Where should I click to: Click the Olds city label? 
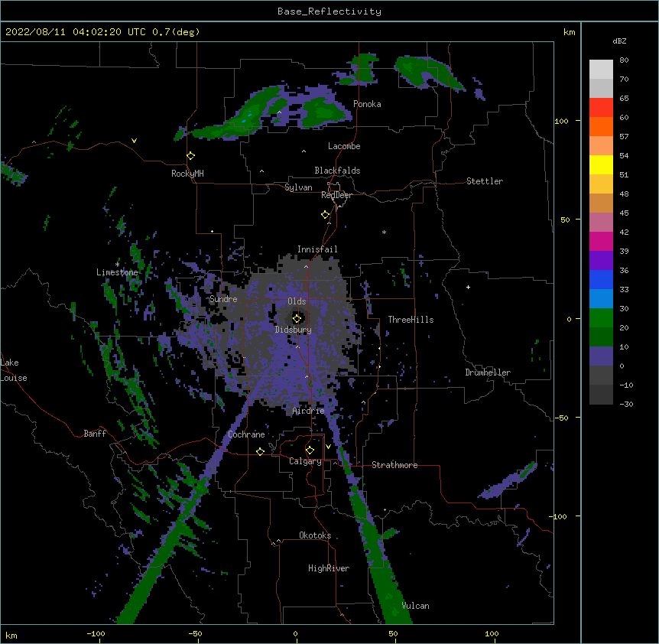click(x=297, y=301)
